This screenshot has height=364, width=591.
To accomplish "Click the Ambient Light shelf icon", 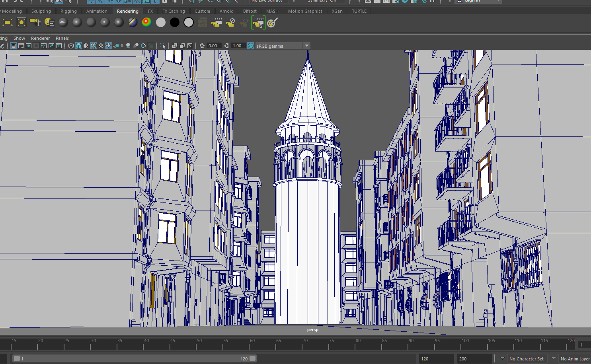I will coord(8,23).
